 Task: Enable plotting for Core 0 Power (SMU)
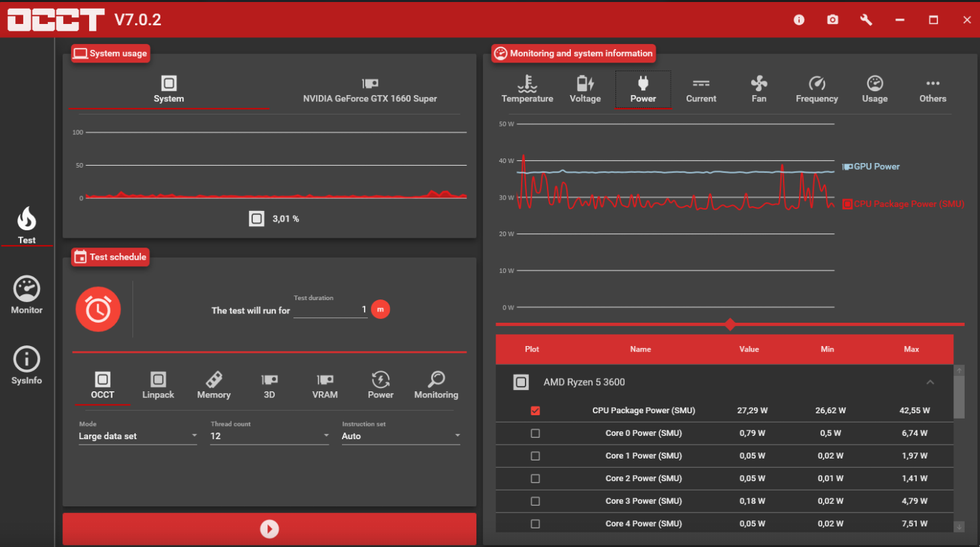pos(535,433)
